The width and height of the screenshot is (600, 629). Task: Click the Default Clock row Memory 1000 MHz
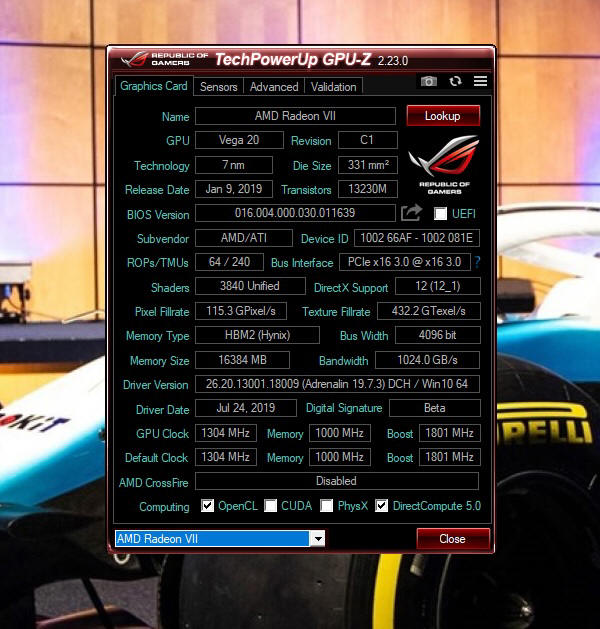pos(340,457)
